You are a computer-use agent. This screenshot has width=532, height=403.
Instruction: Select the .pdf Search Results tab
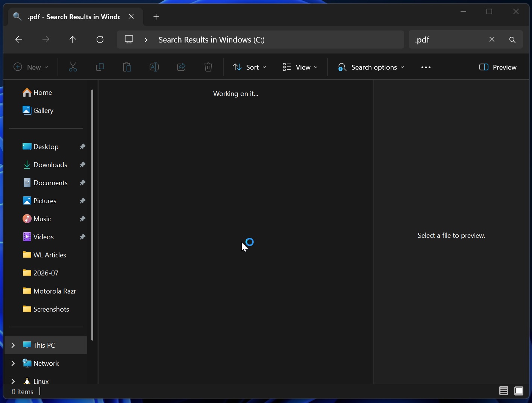click(x=73, y=17)
